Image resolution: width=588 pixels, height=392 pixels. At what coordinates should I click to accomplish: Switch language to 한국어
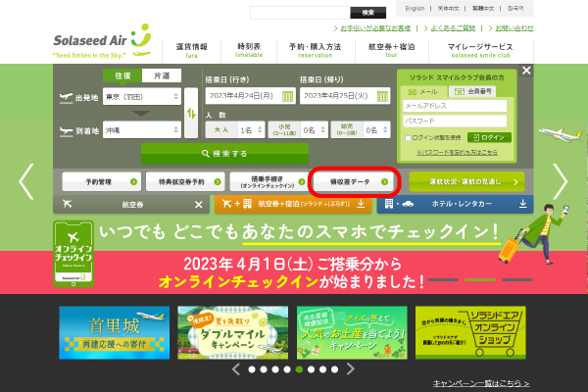point(515,8)
